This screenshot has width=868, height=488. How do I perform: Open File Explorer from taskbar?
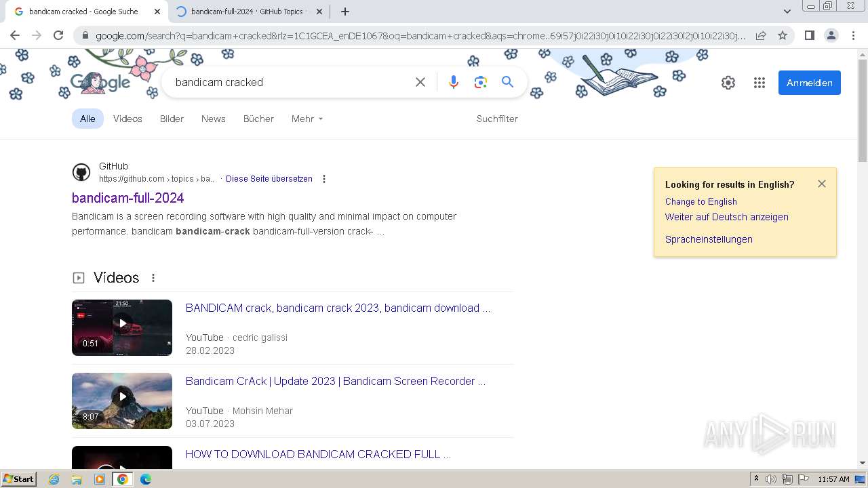click(77, 479)
